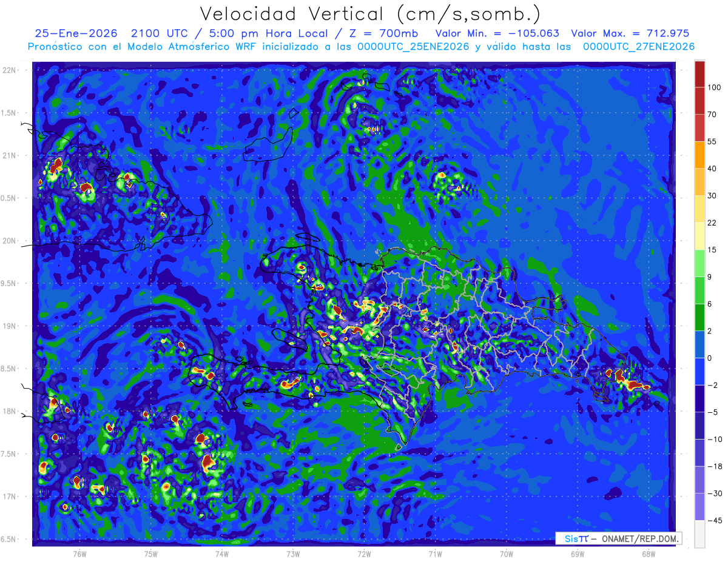728x562 pixels.
Task: Click the 72W longitude label
Action: (364, 554)
